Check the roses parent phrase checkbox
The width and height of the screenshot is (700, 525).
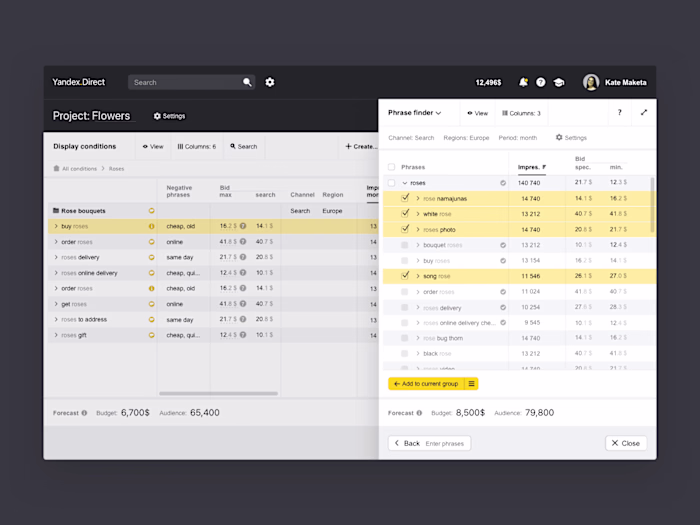tap(392, 183)
